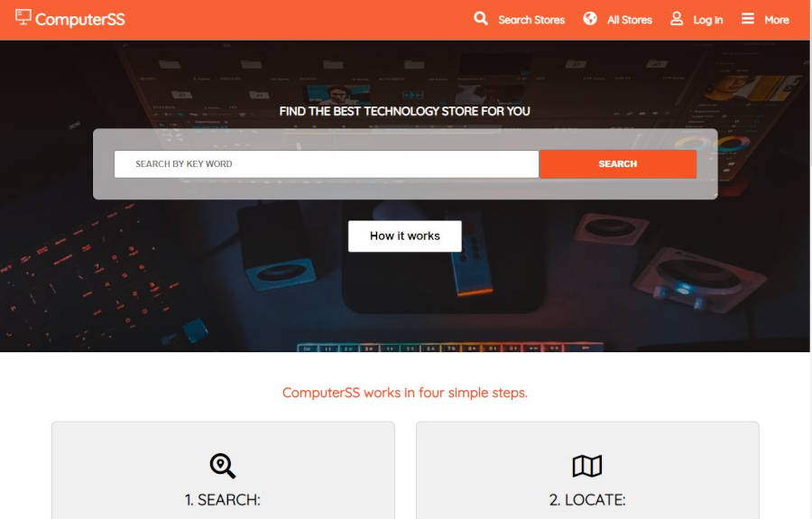Click the page's vertical scrollbar
812x519 pixels.
coord(810,260)
